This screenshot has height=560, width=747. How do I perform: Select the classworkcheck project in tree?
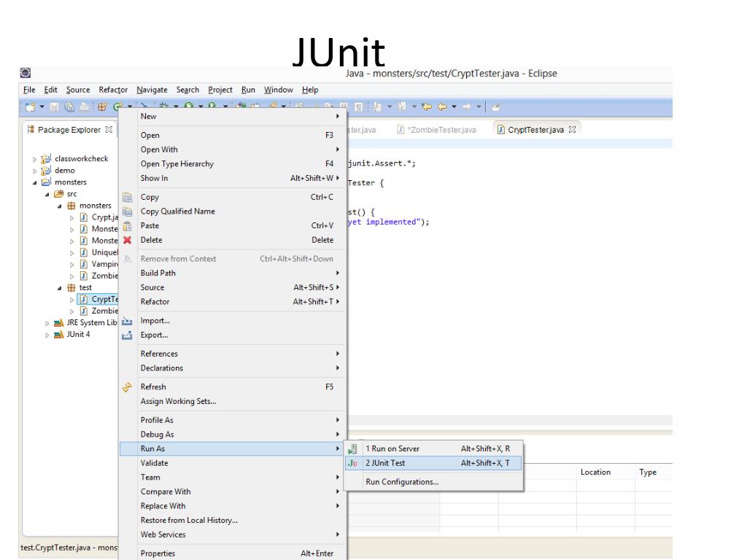81,158
